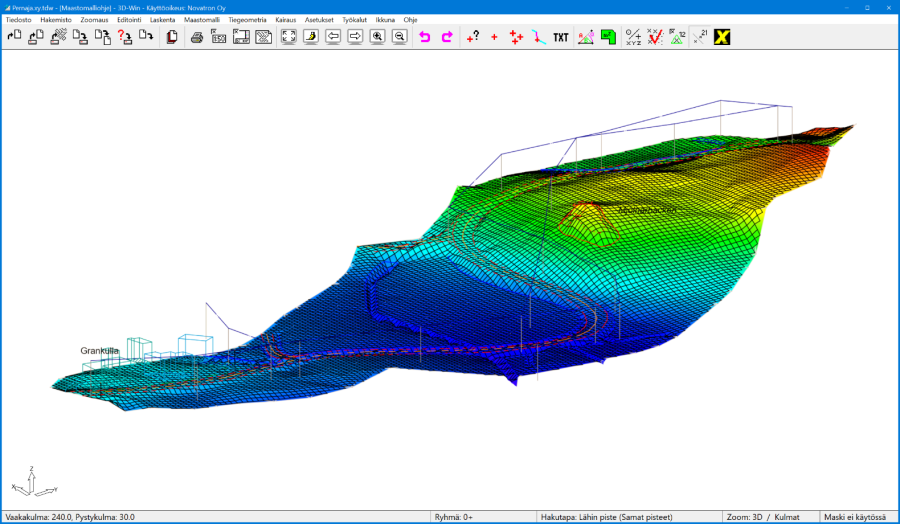Viewport: 900px width, 524px height.
Task: Select the single red point tool
Action: (x=494, y=37)
